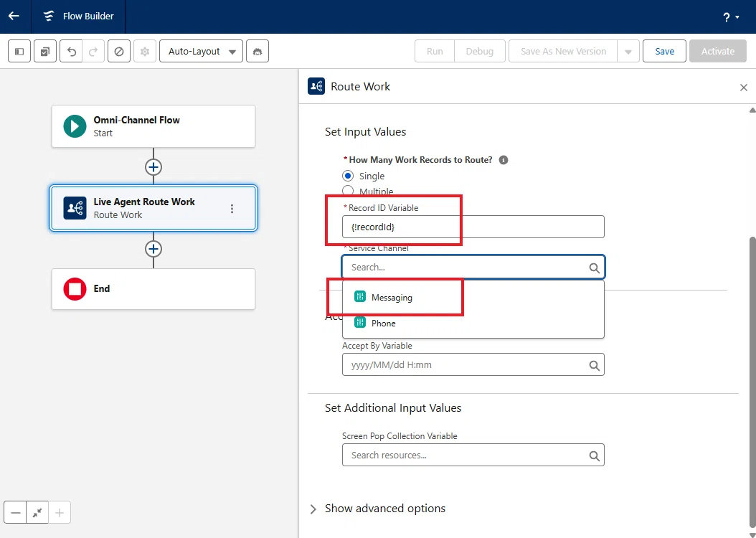Click the Screen Pop Collection search icon
The width and height of the screenshot is (756, 538).
[x=594, y=456]
